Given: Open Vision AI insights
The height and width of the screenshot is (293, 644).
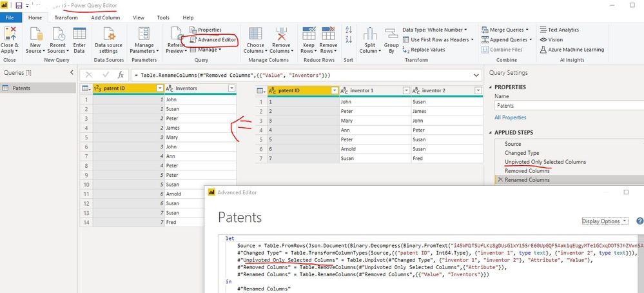Looking at the screenshot, I should coord(551,40).
